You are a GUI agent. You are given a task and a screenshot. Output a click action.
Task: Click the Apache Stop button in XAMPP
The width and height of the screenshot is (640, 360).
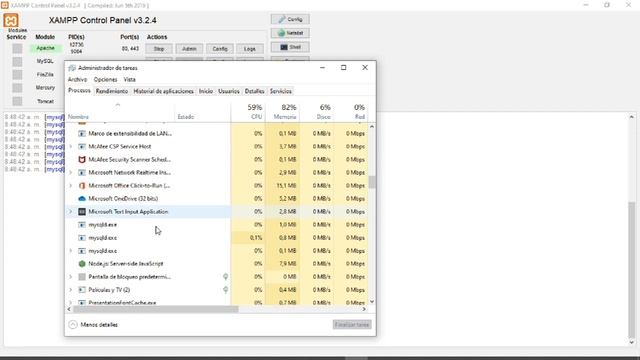tap(159, 49)
